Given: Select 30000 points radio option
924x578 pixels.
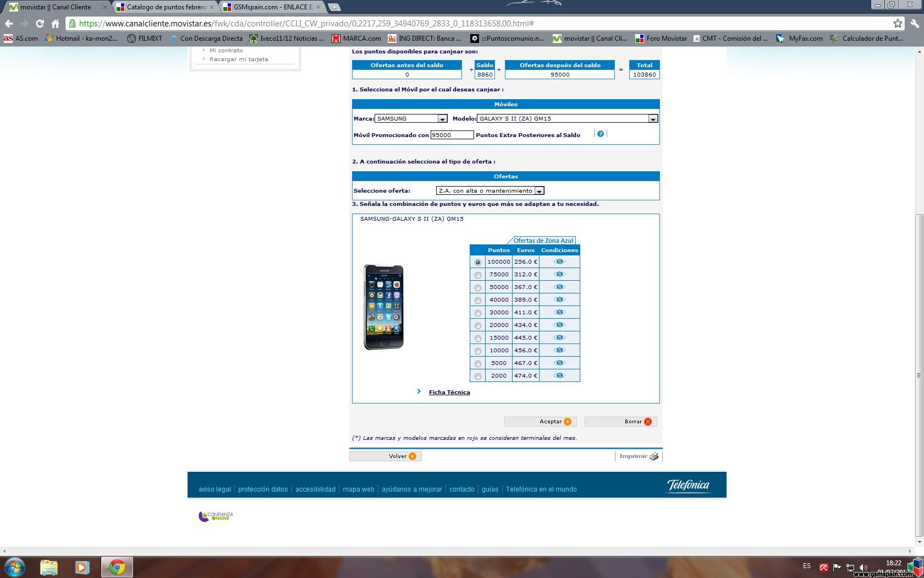Looking at the screenshot, I should [477, 313].
